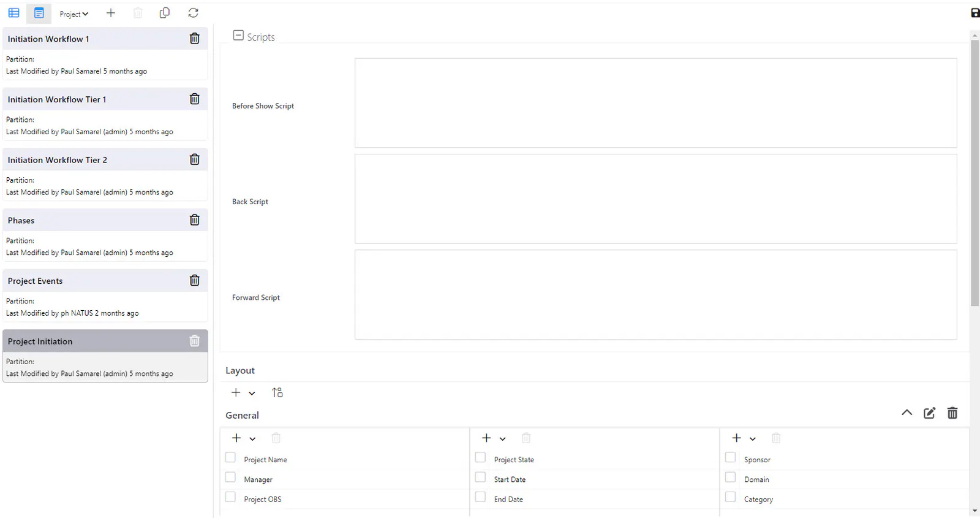Check the Start Date checkbox
The width and height of the screenshot is (980, 518).
click(x=480, y=477)
